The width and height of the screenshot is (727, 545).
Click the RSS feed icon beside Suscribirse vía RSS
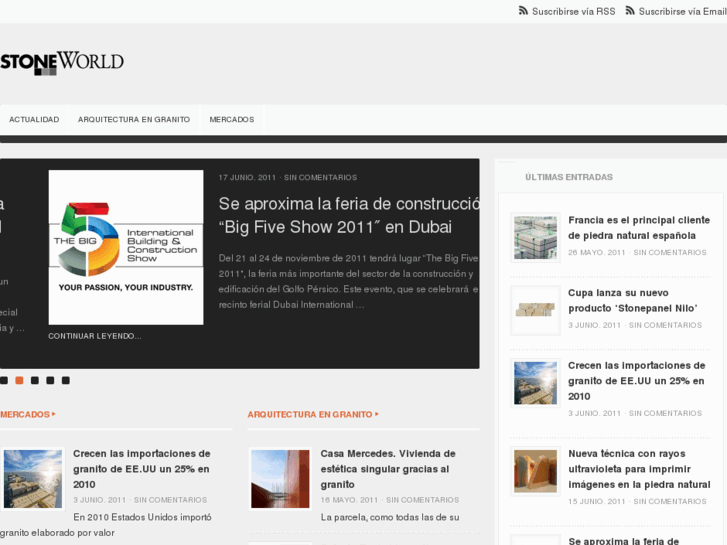point(523,11)
